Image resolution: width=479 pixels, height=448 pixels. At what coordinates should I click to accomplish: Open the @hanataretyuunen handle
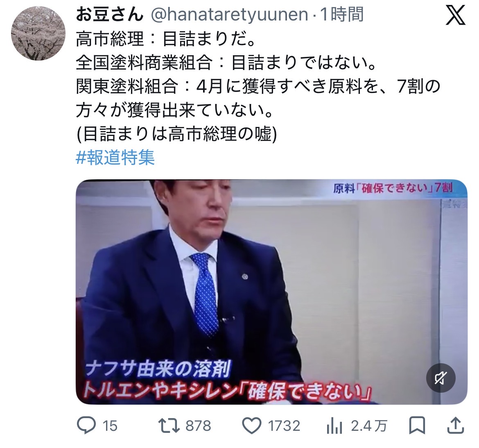click(229, 15)
